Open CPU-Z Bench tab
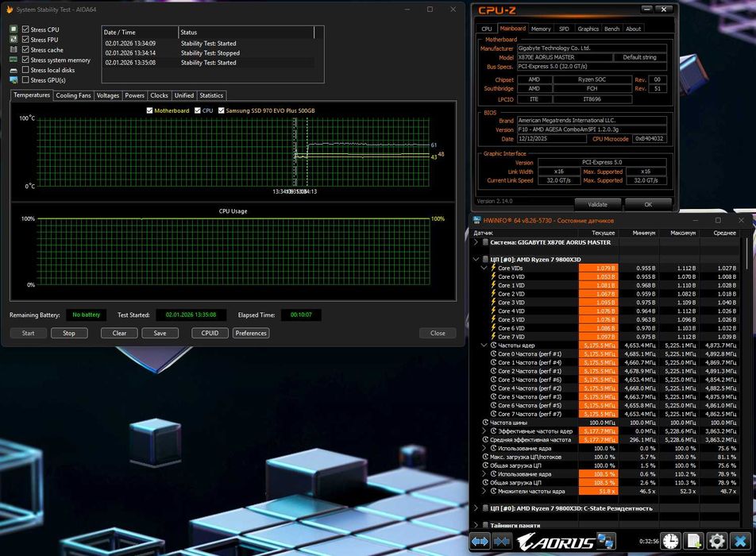Image resolution: width=756 pixels, height=556 pixels. (x=611, y=29)
